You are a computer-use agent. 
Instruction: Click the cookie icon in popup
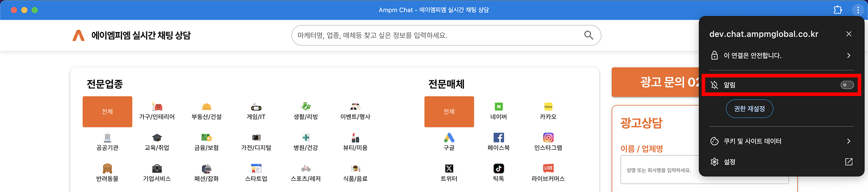pos(715,141)
